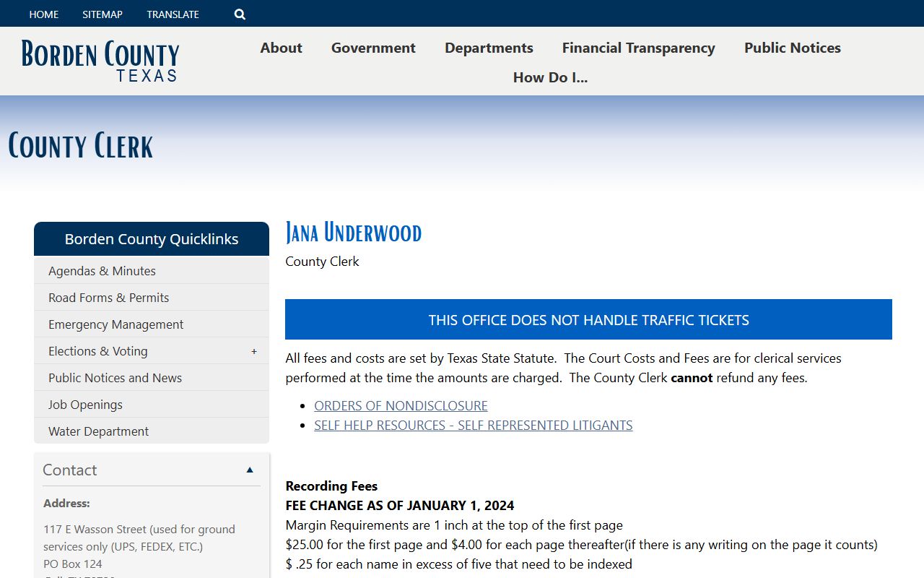Click the Borden County Texas logo
The image size is (924, 578).
click(100, 61)
